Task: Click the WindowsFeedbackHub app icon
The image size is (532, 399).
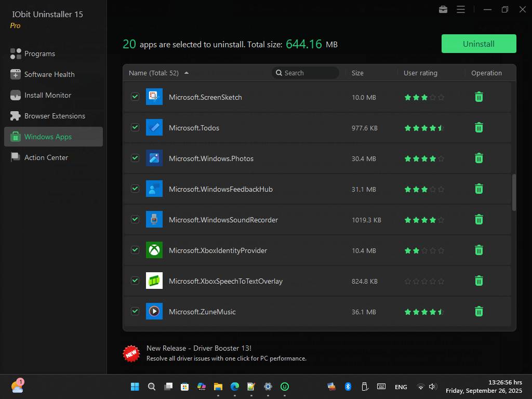Action: click(154, 189)
